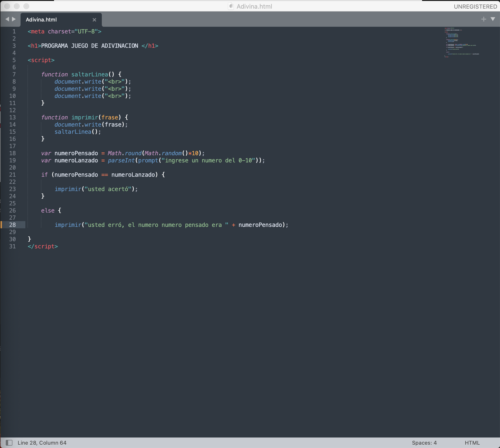Click line number 21 in gutter
The image size is (500, 448).
click(x=12, y=175)
